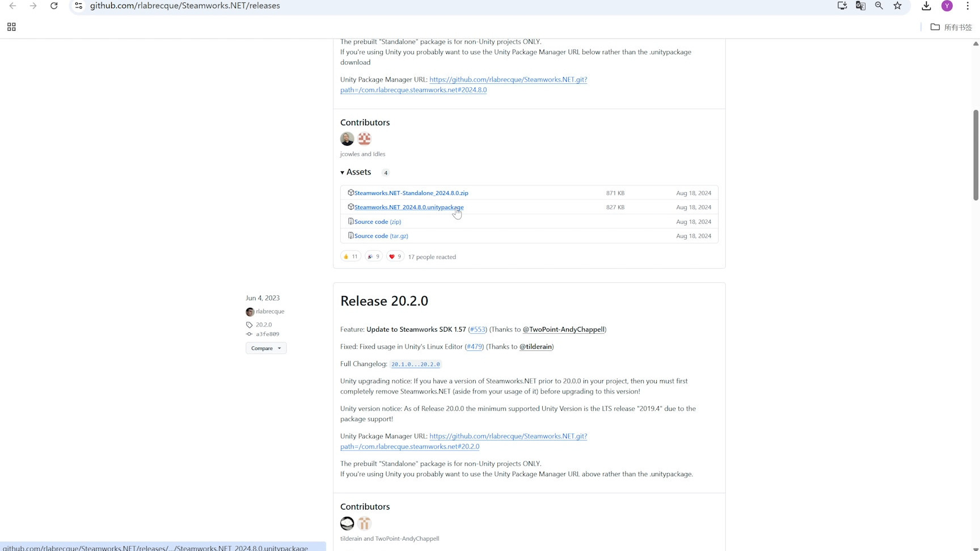Click the 827 KB file size
Image resolution: width=980 pixels, height=551 pixels.
tap(615, 207)
